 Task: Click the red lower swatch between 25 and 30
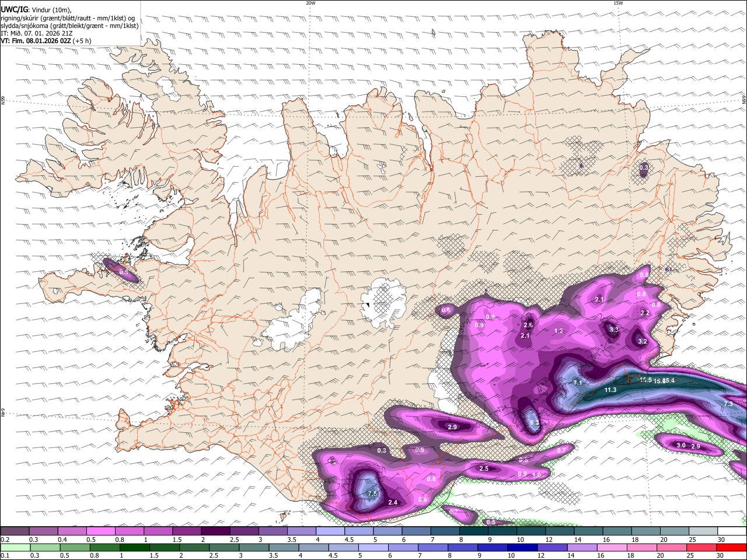(x=701, y=547)
